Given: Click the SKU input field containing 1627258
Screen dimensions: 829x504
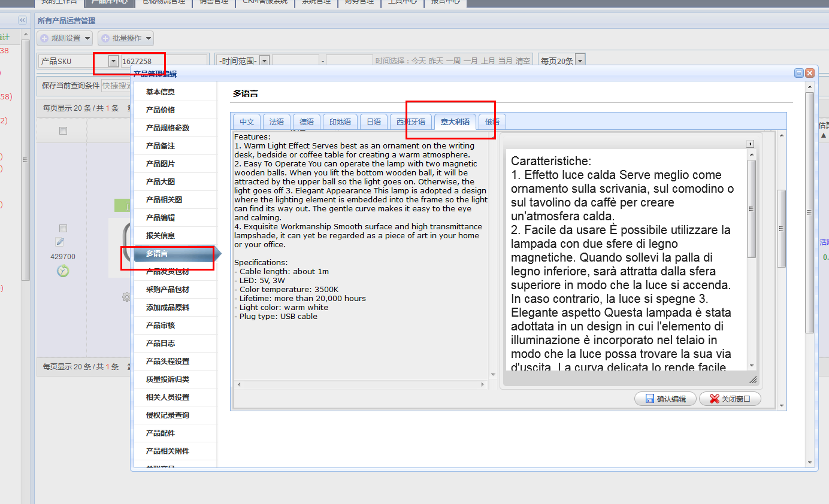Looking at the screenshot, I should click(164, 61).
